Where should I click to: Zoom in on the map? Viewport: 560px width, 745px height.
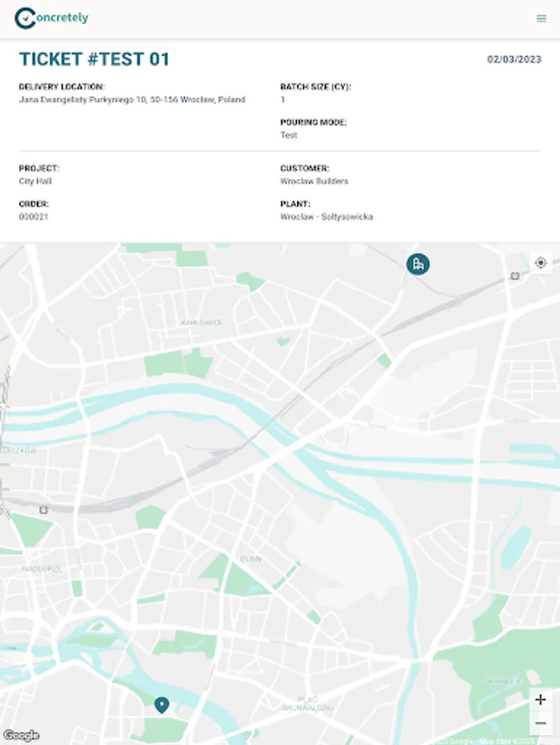tap(540, 699)
